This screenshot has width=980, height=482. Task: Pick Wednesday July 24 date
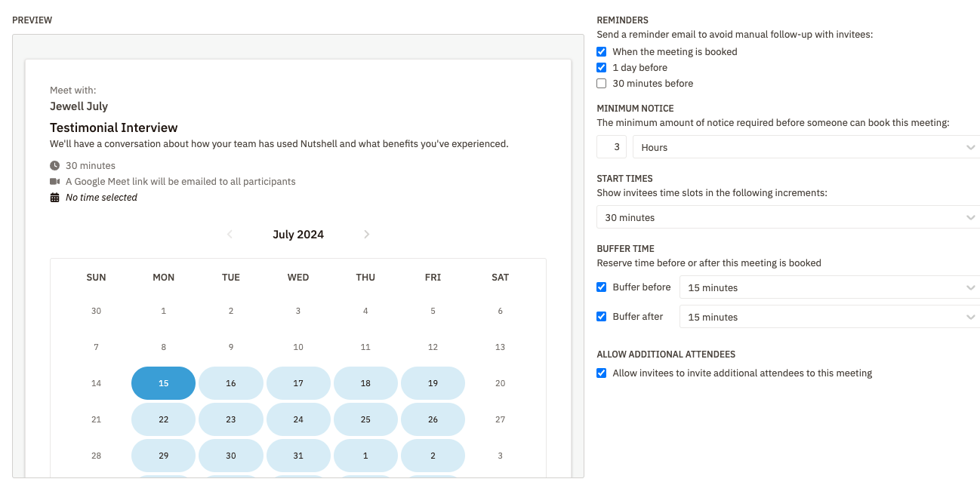coord(298,419)
